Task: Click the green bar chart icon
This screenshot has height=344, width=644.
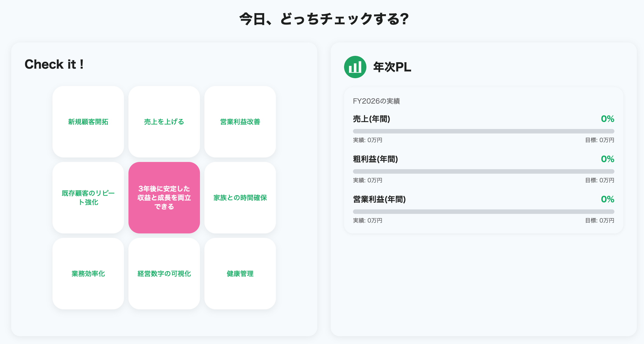Action: click(x=355, y=67)
